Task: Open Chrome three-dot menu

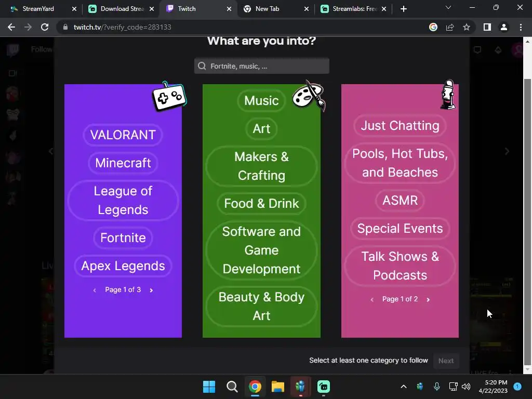Action: pyautogui.click(x=521, y=27)
